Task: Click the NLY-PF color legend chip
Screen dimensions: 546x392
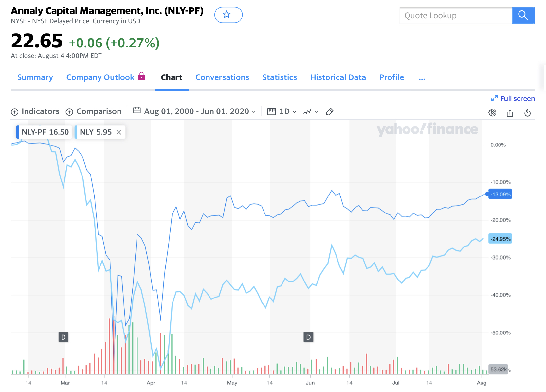Action: click(44, 132)
